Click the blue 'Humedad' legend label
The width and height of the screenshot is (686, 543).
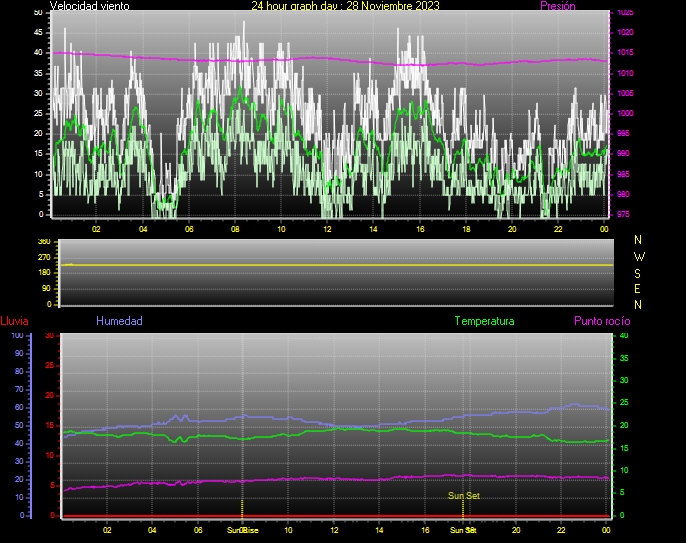(x=119, y=321)
